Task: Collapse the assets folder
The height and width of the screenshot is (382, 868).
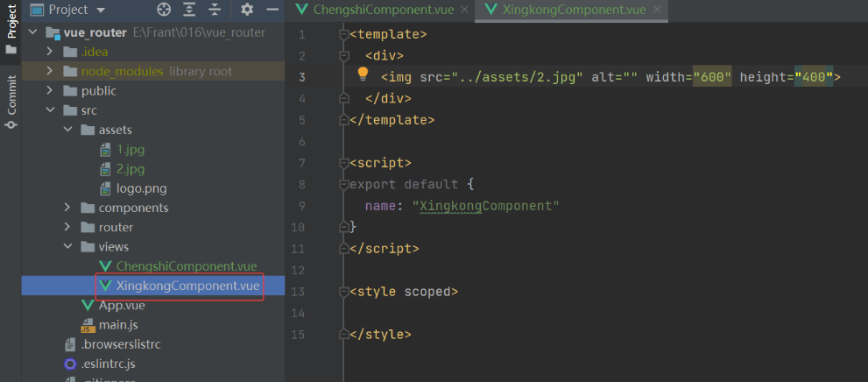Action: click(67, 130)
